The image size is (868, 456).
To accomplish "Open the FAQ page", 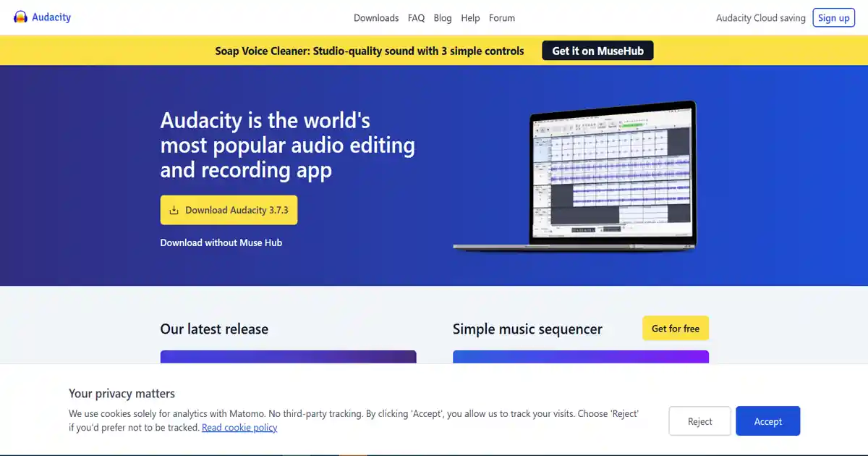I will (x=417, y=18).
